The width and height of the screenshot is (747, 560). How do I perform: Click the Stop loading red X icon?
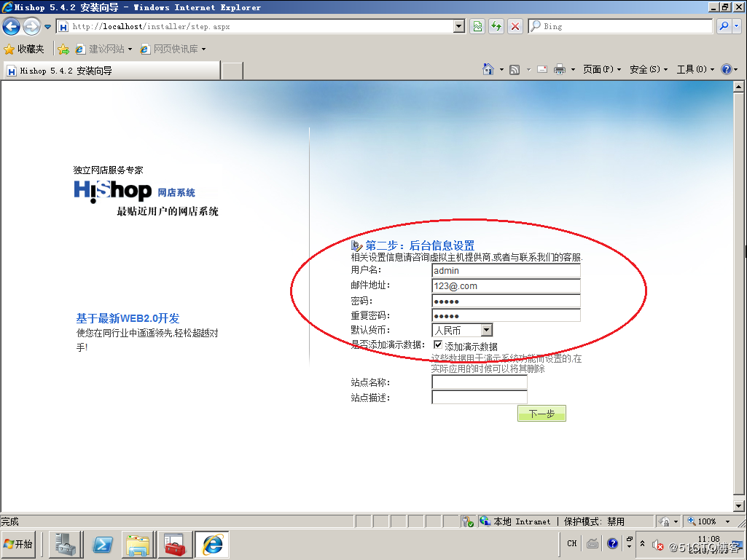click(515, 27)
